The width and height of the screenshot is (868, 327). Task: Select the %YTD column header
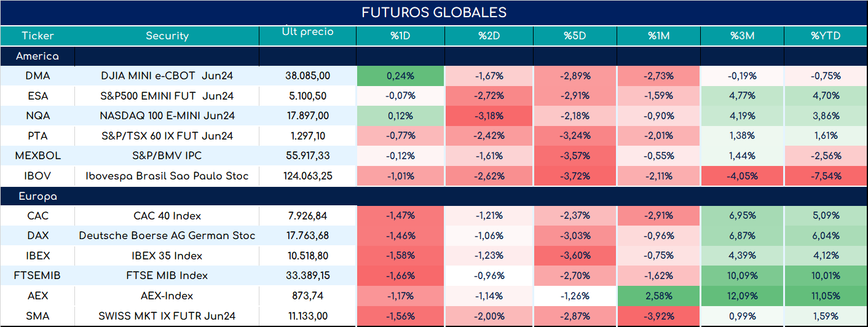pos(826,36)
